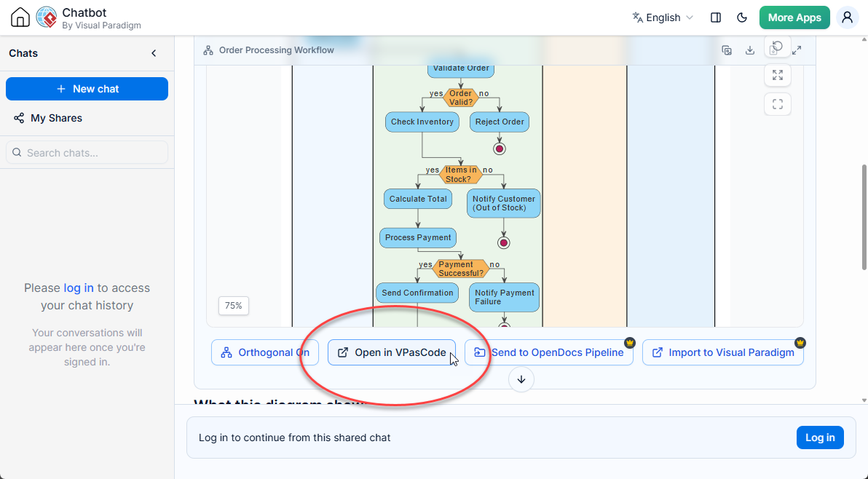Switch to dark mode with moon icon

(742, 17)
